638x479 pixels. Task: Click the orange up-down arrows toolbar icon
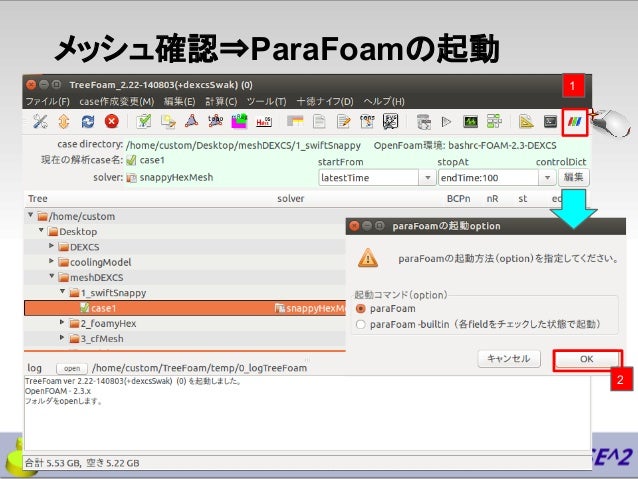pyautogui.click(x=63, y=121)
